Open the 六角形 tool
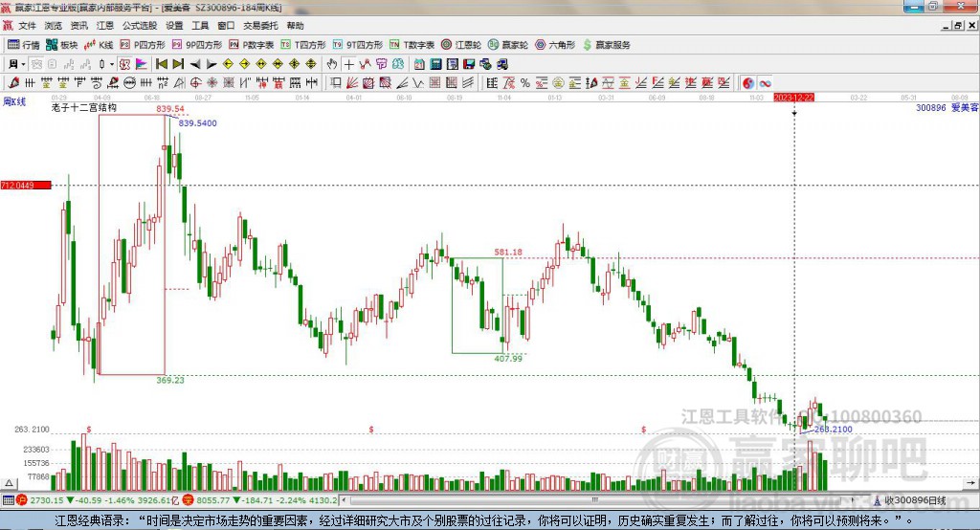The image size is (980, 530). [x=555, y=45]
